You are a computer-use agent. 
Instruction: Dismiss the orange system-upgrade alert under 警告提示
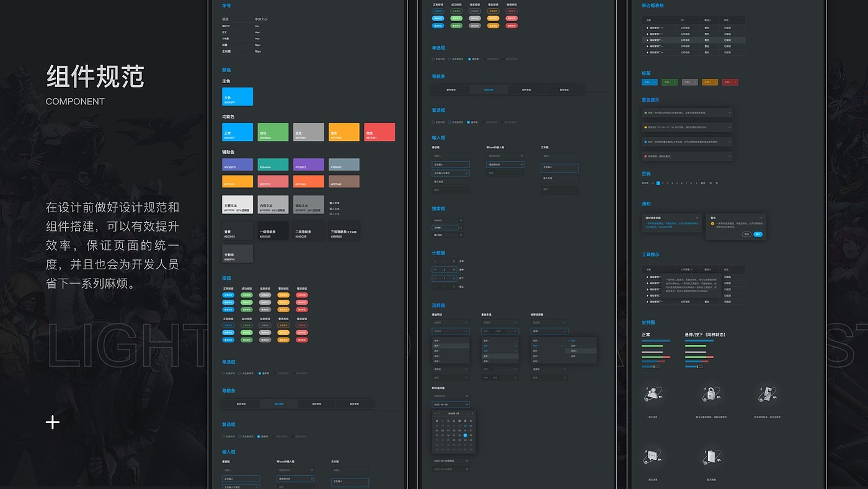(x=730, y=127)
